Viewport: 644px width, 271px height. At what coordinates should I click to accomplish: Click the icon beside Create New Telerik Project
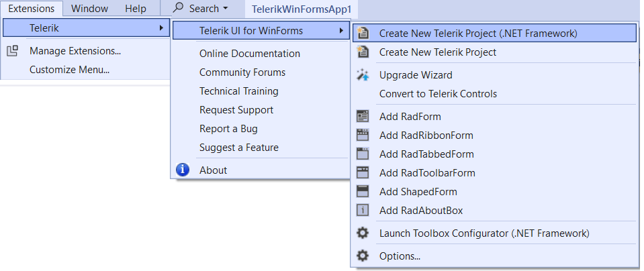(363, 52)
